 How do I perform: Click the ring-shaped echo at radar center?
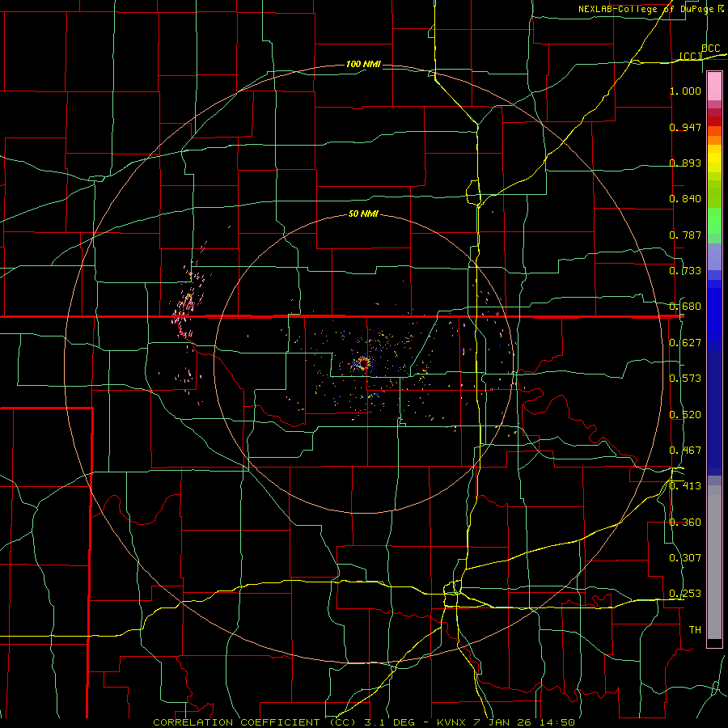coord(363,363)
